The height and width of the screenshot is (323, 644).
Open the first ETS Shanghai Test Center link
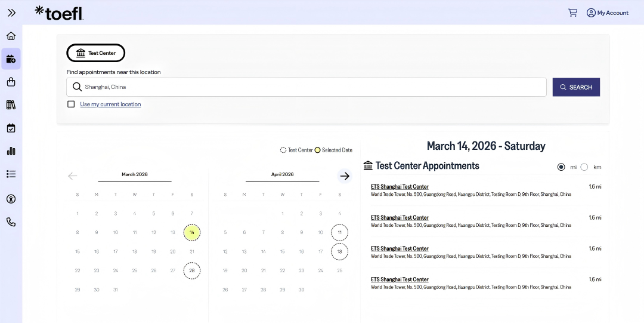(x=400, y=187)
